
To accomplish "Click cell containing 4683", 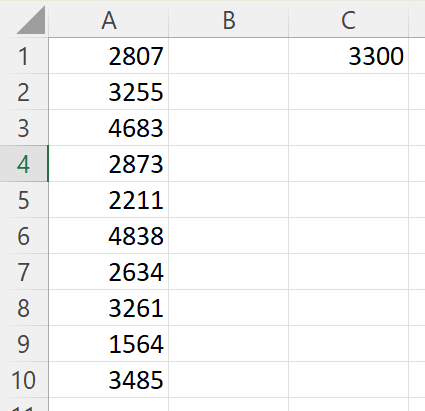I will click(109, 128).
